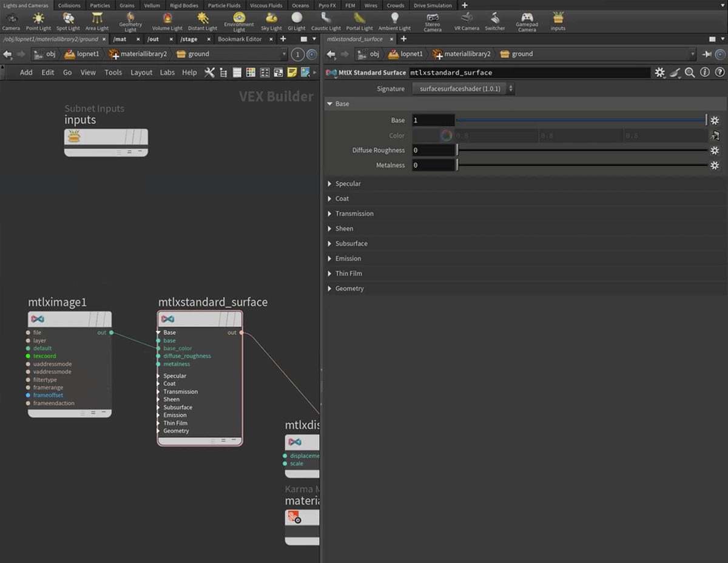
Task: Open the Labs menu
Action: tap(167, 73)
